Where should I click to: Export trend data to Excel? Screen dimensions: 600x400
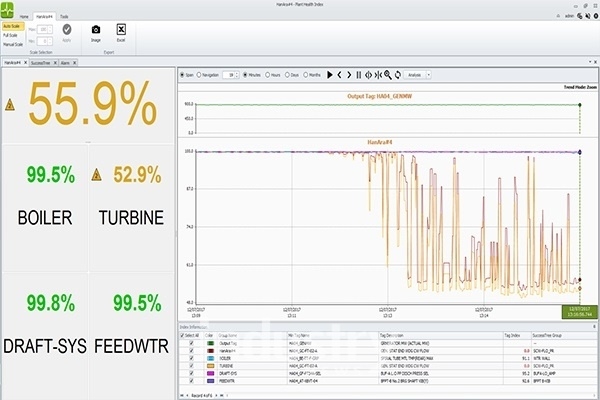122,31
